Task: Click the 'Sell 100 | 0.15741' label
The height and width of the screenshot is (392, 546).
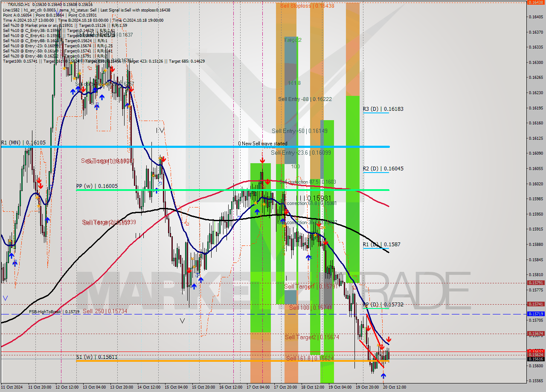Action: (x=311, y=308)
